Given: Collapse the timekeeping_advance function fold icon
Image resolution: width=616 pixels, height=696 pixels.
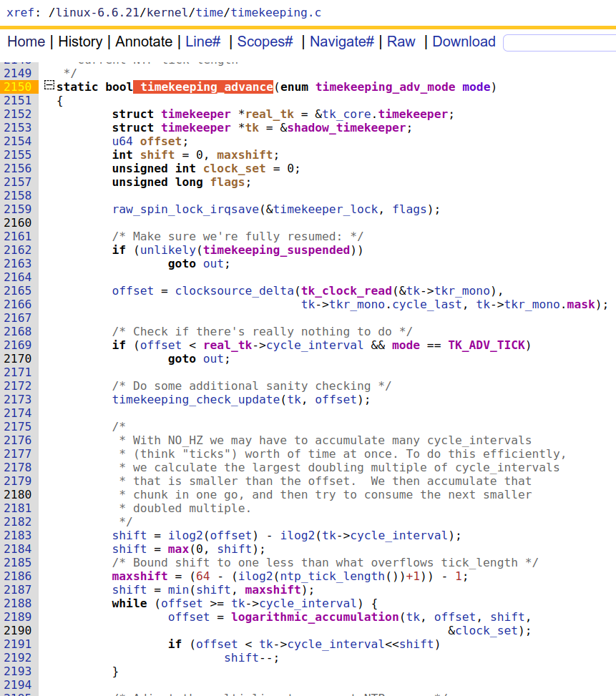Looking at the screenshot, I should 49,87.
